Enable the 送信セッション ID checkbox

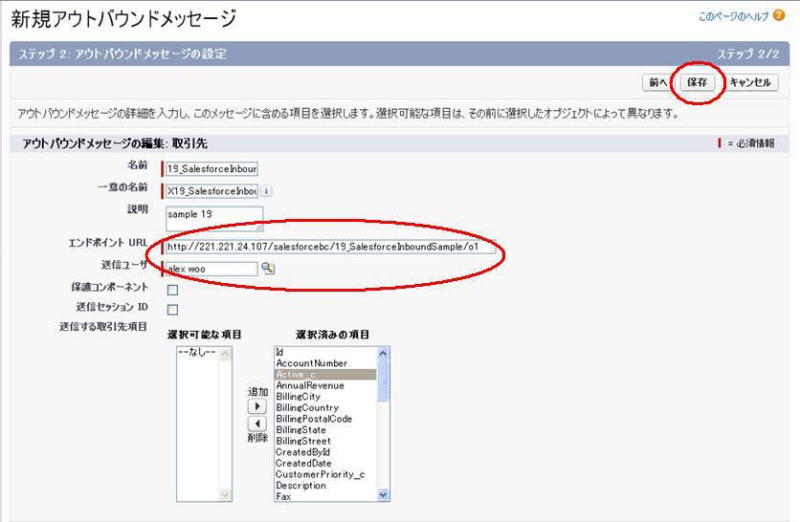click(x=172, y=309)
